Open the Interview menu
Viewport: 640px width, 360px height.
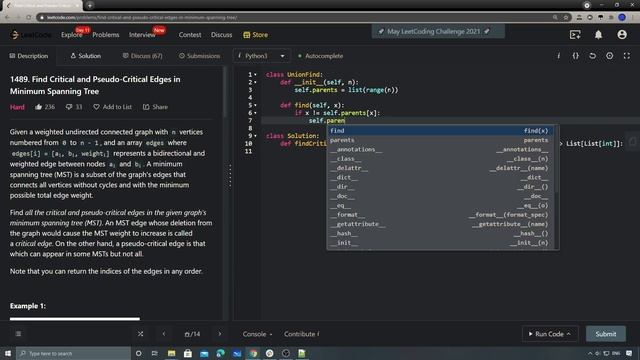[142, 35]
